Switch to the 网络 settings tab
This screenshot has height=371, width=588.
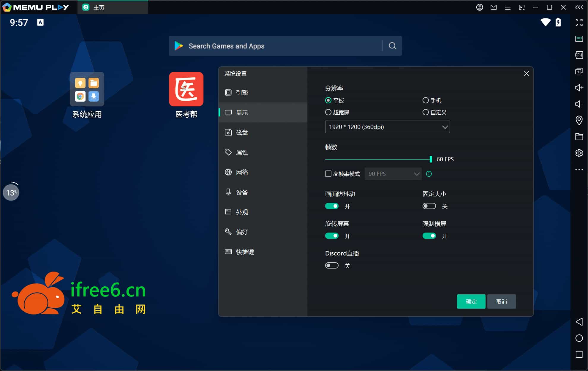(242, 172)
